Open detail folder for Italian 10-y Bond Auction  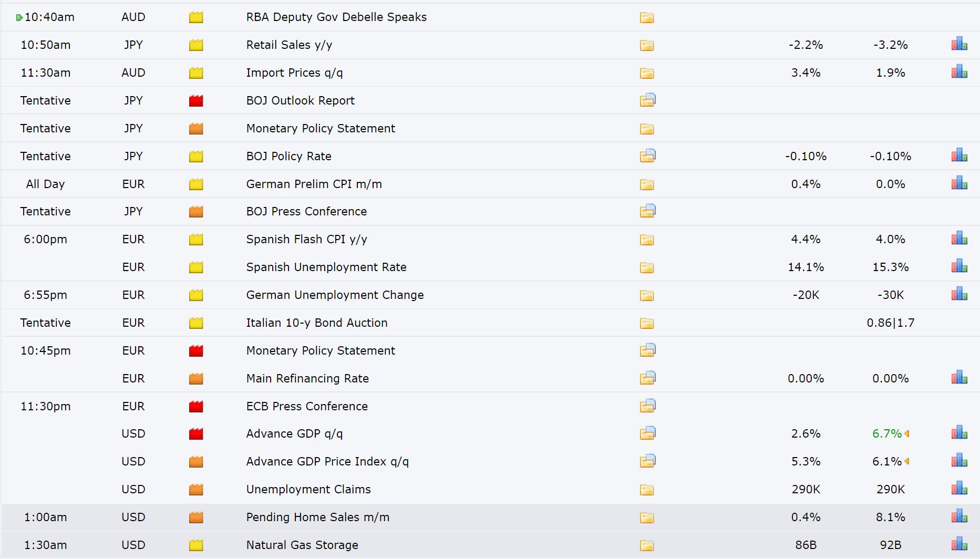[647, 323]
